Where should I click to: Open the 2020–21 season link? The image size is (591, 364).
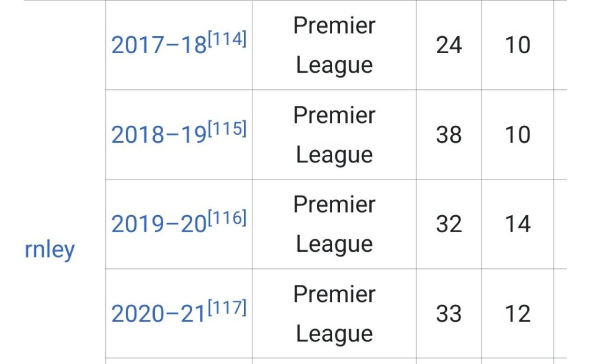coord(158,314)
